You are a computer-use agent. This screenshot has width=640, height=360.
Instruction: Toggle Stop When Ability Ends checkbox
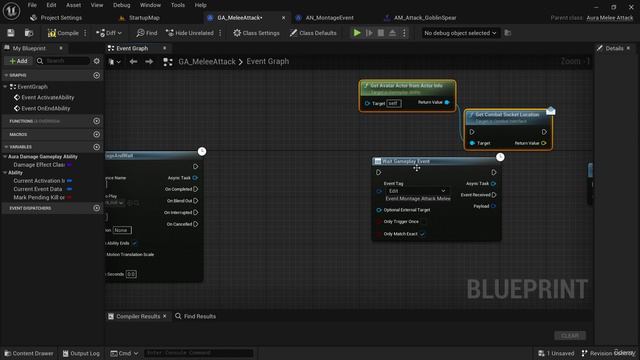135,243
